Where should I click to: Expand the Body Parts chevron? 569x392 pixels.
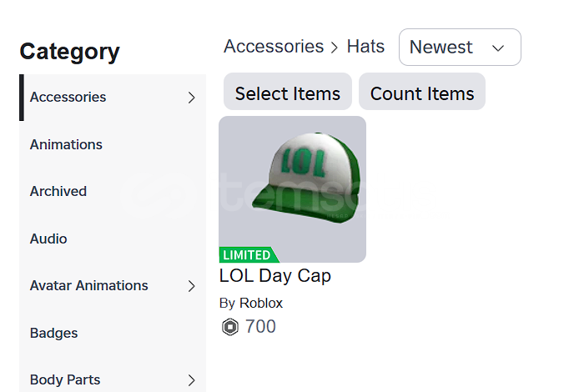(x=191, y=380)
